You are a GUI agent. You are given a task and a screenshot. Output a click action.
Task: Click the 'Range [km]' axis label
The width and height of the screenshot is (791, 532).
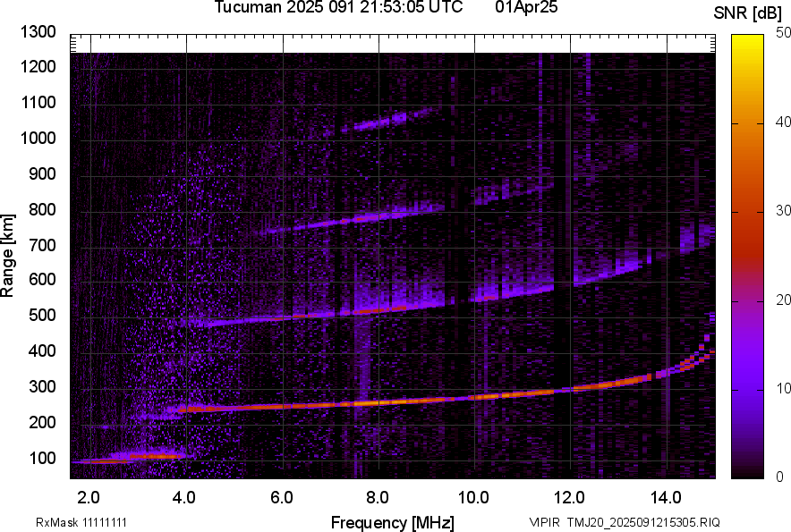[x=7, y=256]
